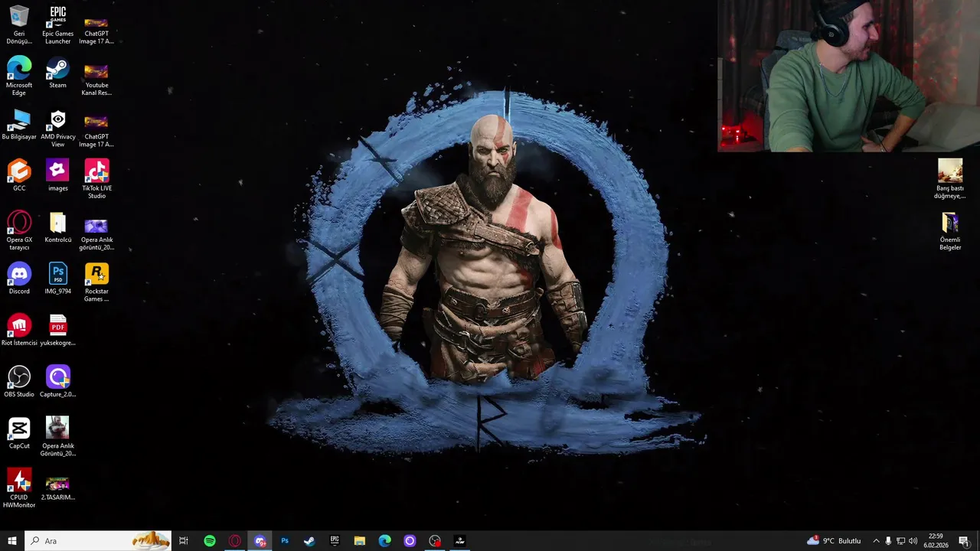
Task: Open the Geri Dönüşüm recycle bin icon
Action: click(19, 25)
